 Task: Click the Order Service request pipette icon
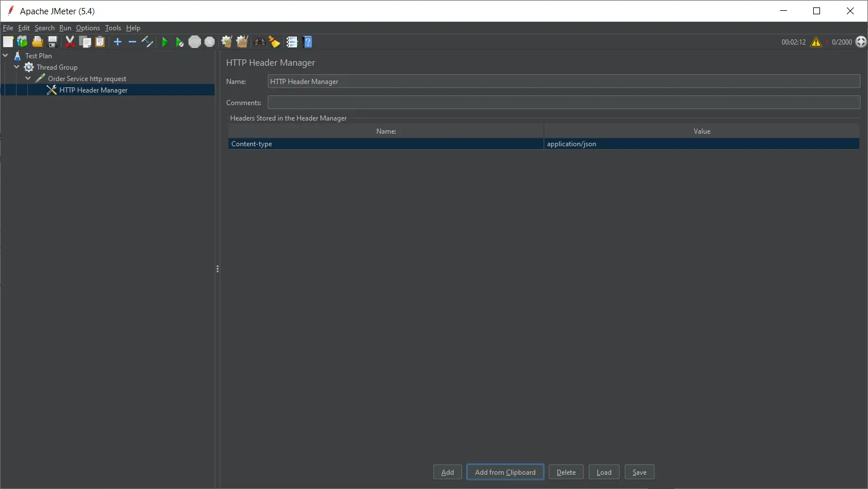pos(40,78)
